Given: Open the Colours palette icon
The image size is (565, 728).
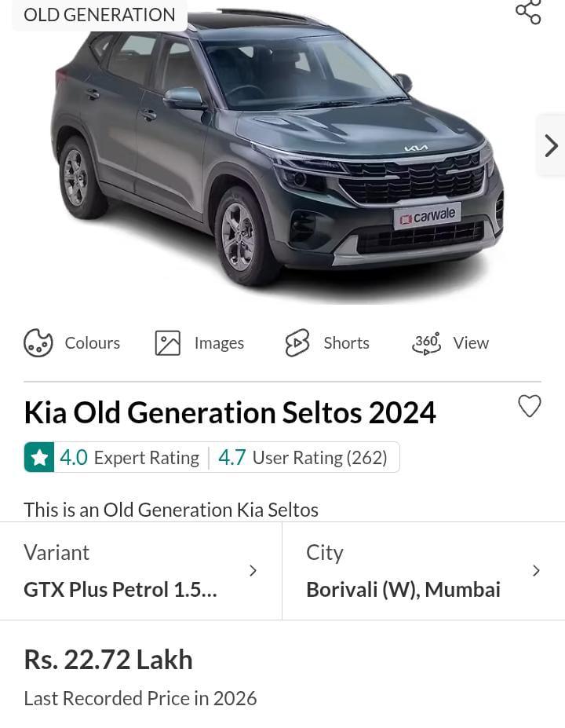Looking at the screenshot, I should [38, 343].
